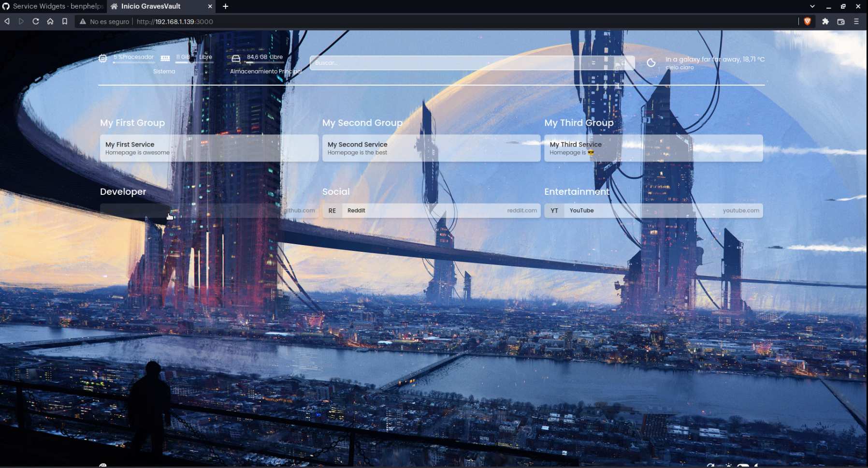Viewport: 868px width, 468px height.
Task: Collapse the Social bookmark group
Action: tap(336, 191)
